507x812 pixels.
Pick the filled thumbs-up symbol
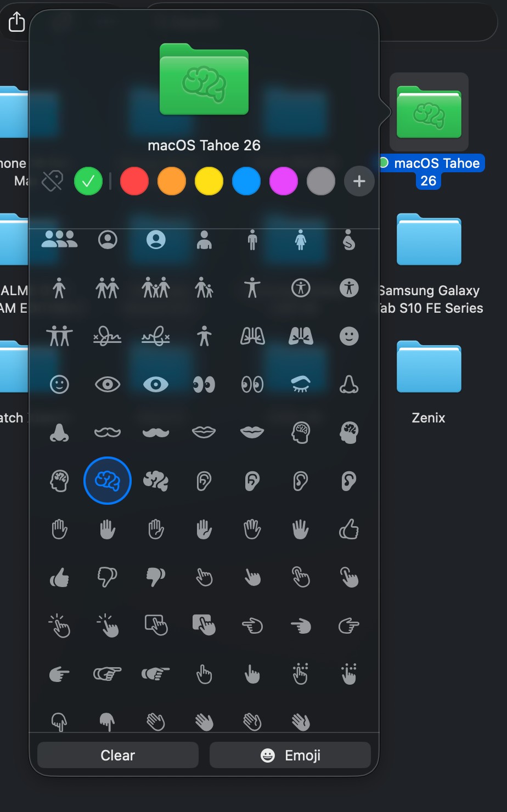pyautogui.click(x=59, y=577)
